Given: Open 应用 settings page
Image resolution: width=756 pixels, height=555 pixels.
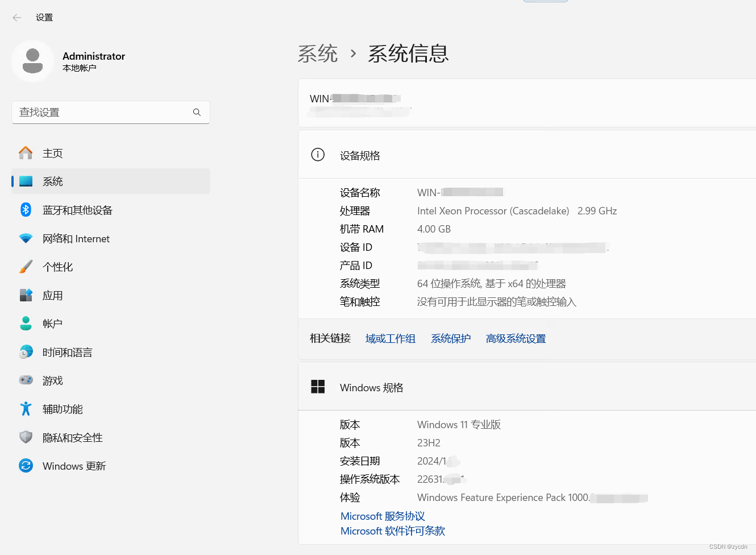Looking at the screenshot, I should tap(111, 295).
